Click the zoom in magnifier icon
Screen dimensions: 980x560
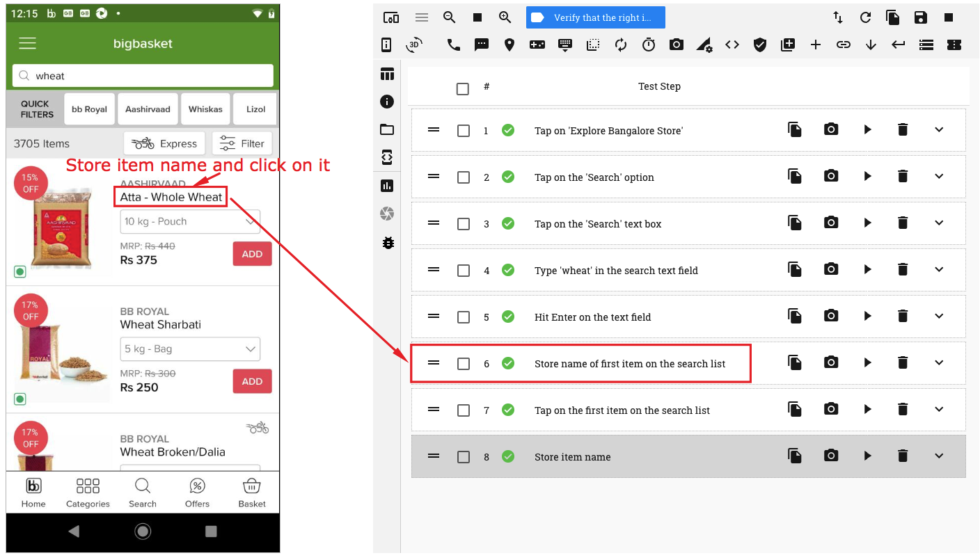(x=505, y=17)
